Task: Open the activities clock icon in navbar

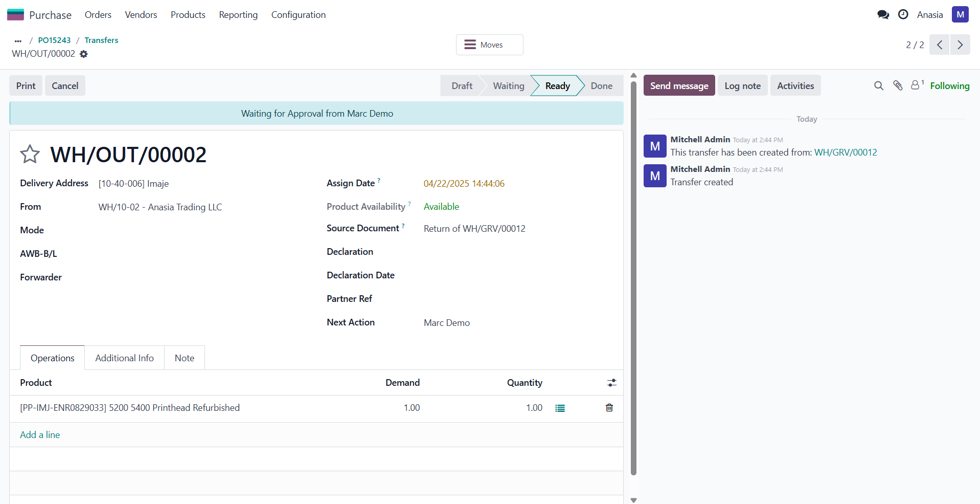Action: pyautogui.click(x=903, y=15)
